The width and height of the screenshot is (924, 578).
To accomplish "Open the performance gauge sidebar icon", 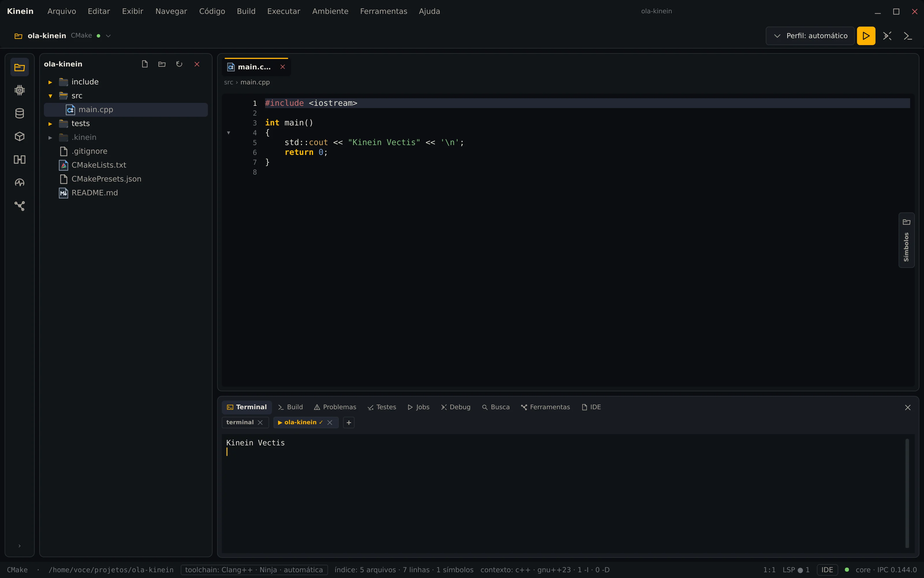I will coord(19,183).
